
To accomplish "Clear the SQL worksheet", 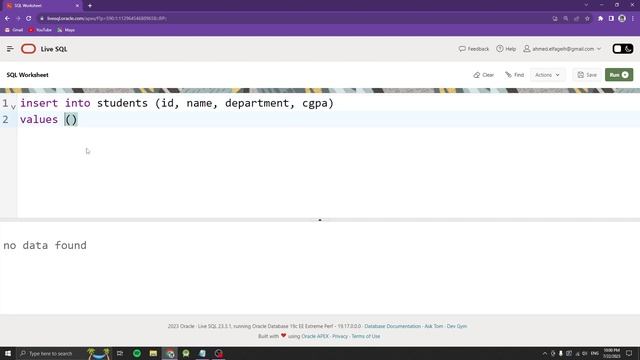I will click(484, 75).
